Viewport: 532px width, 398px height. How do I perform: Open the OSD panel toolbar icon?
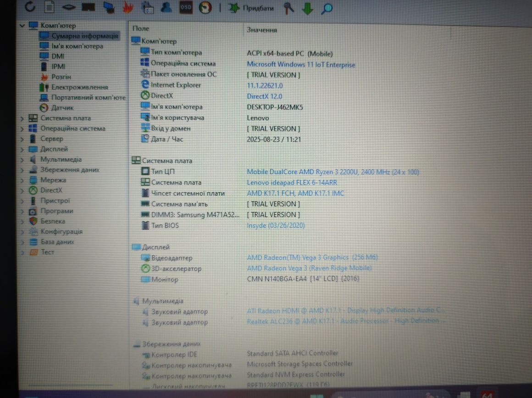pos(186,7)
